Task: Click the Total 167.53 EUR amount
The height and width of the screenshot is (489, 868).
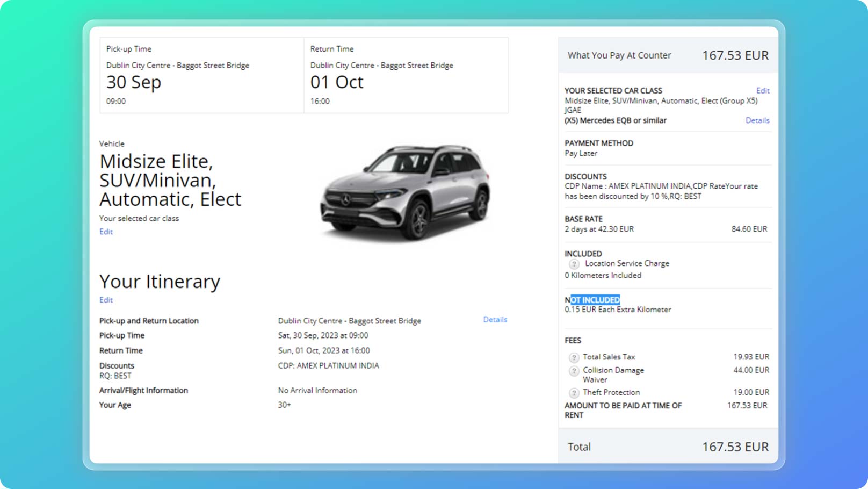Action: point(735,447)
